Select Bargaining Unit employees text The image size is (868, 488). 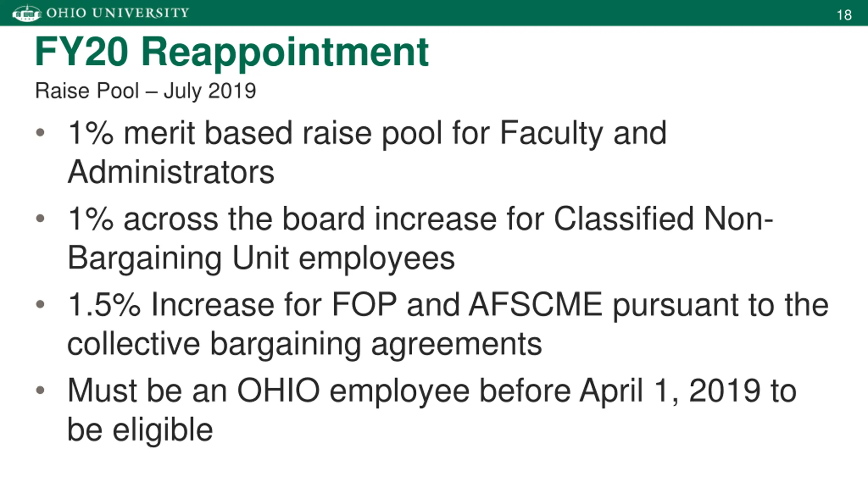(261, 259)
